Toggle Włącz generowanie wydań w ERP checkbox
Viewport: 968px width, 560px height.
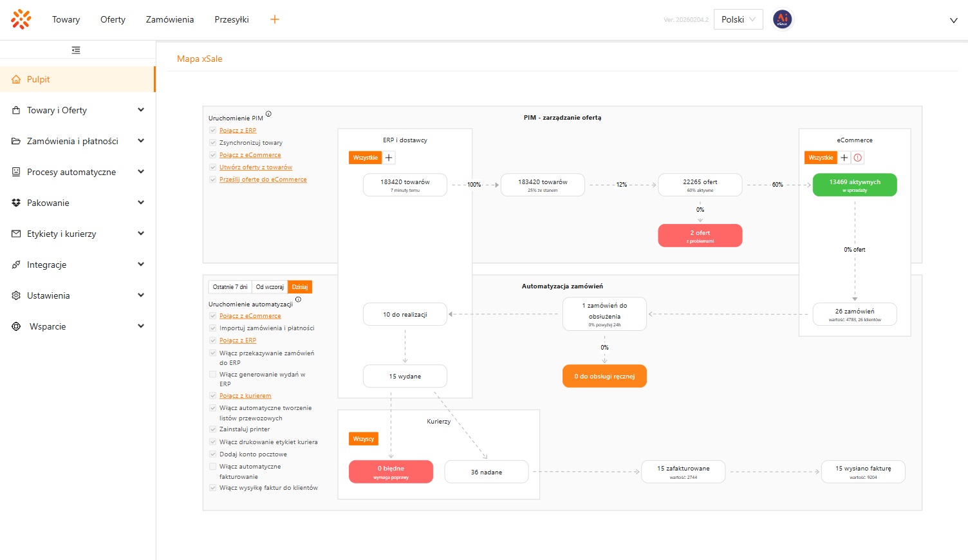pos(213,374)
